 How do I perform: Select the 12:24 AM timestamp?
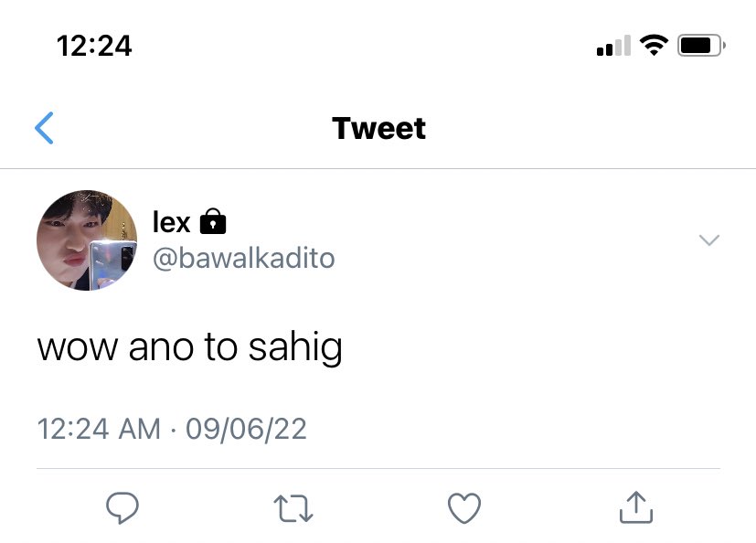tap(99, 429)
